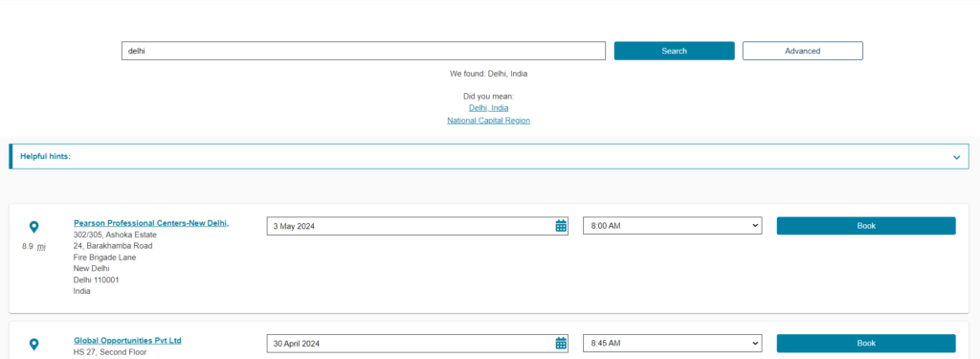Viewport: 980px width, 359px height.
Task: Open calendar icon beside 3 May 2024
Action: pyautogui.click(x=561, y=226)
